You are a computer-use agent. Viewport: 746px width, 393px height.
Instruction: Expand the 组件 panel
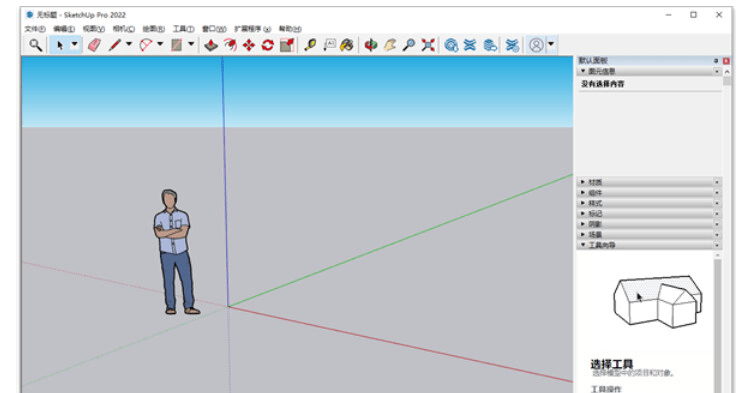(583, 192)
